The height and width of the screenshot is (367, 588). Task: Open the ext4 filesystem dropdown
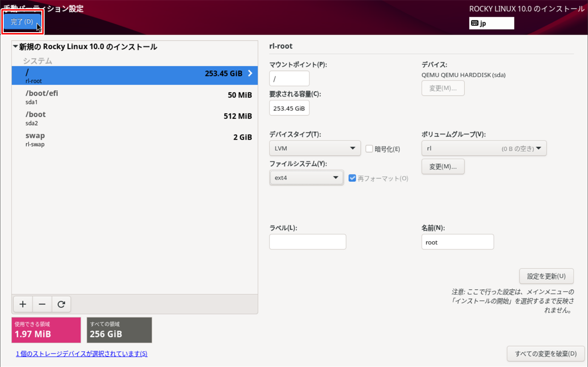coord(306,177)
